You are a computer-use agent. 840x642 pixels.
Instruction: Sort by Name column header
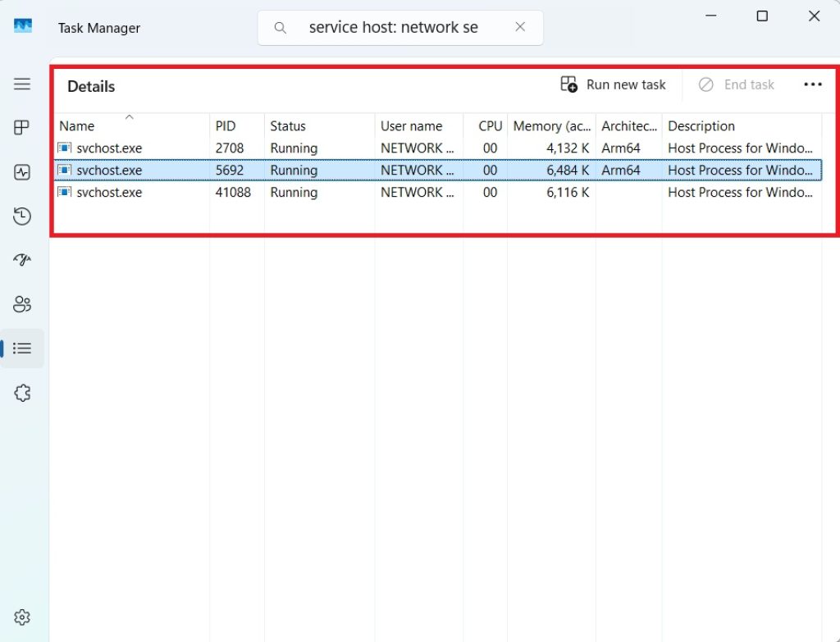[x=132, y=125]
